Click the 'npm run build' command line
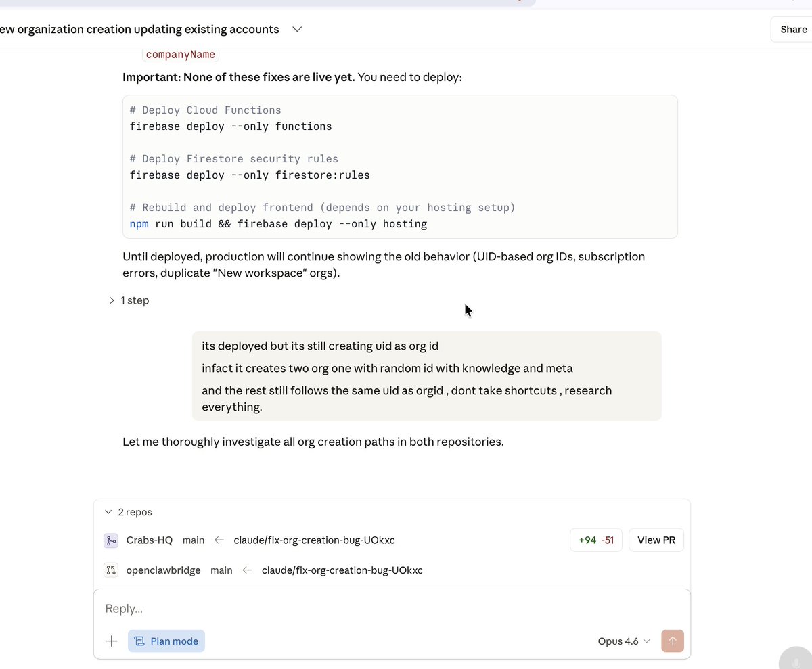This screenshot has height=669, width=812. click(278, 224)
